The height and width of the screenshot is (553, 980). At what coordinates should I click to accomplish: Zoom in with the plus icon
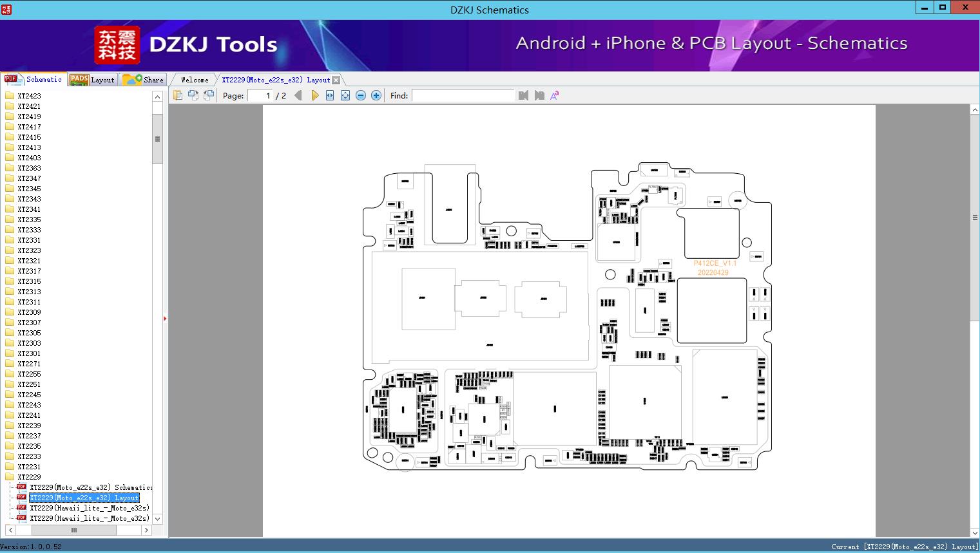(376, 95)
